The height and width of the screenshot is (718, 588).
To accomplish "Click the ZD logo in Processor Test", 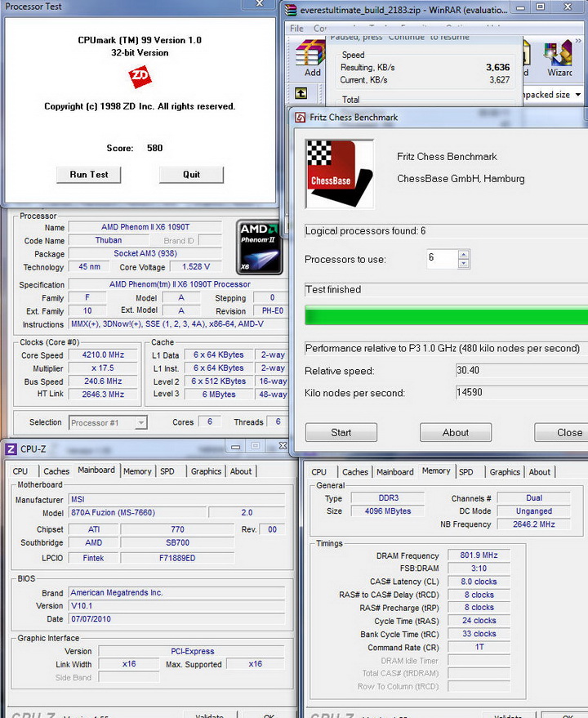I will [140, 78].
